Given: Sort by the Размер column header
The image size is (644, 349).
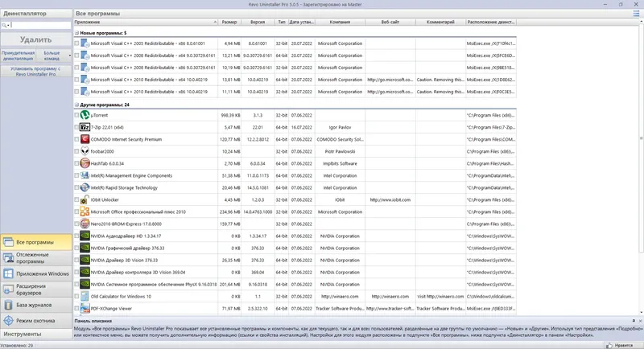Looking at the screenshot, I should pyautogui.click(x=229, y=23).
